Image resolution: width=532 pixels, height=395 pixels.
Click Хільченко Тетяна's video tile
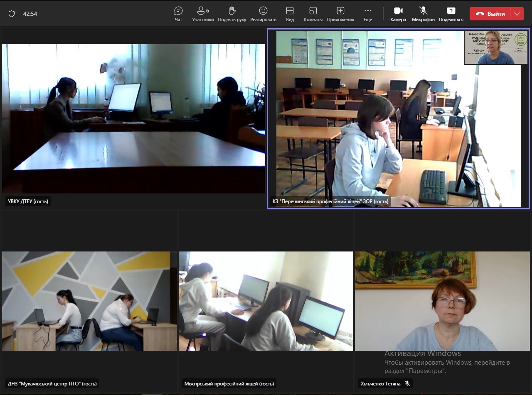[442, 301]
